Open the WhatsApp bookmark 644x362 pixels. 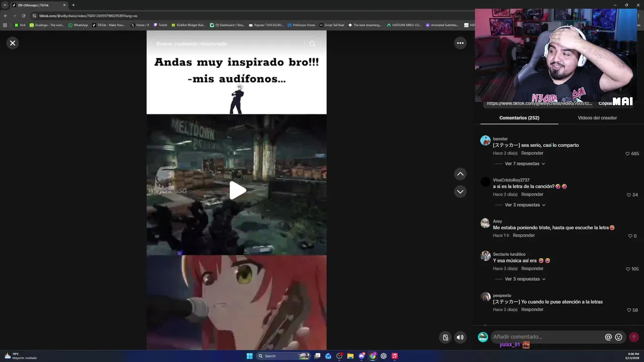click(78, 25)
